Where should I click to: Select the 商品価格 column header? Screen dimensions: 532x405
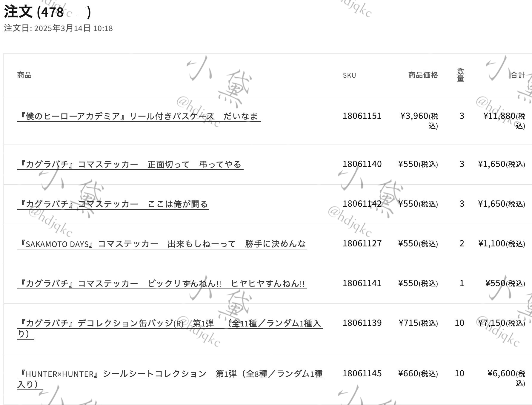(423, 75)
